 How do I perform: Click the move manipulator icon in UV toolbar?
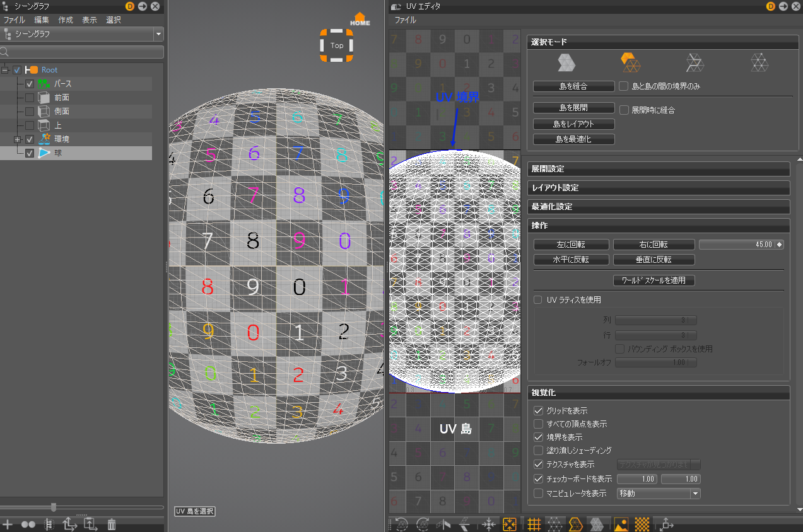click(667, 523)
